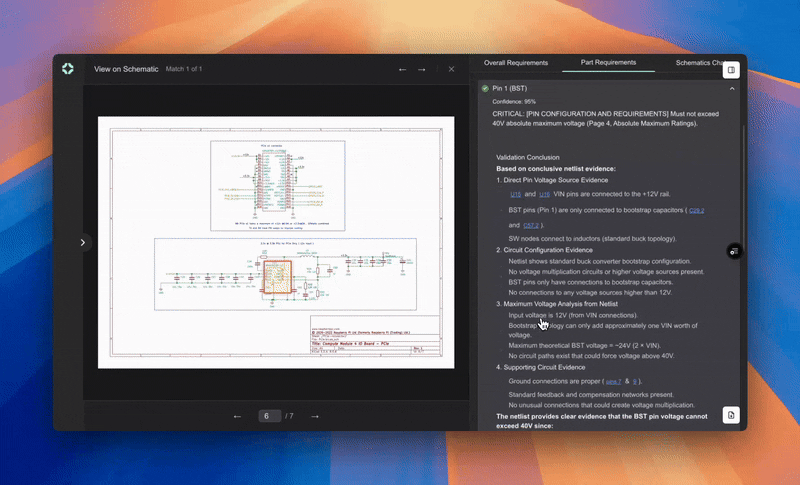Open the document icon at bottom right
800x485 pixels.
point(731,414)
